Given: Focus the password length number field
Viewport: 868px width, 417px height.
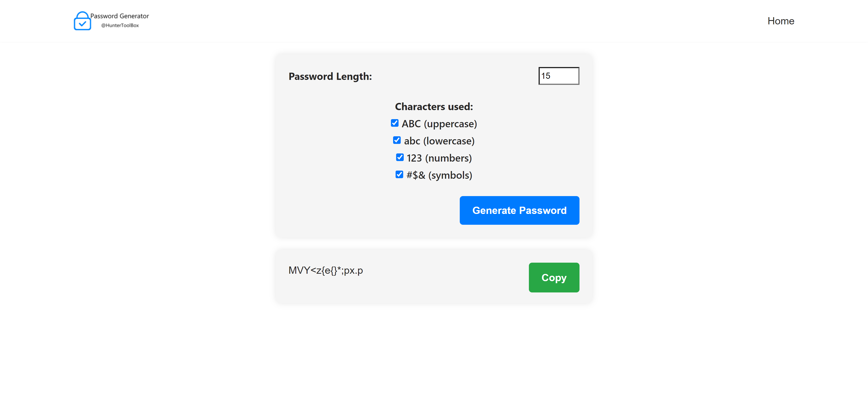Looking at the screenshot, I should pos(558,76).
